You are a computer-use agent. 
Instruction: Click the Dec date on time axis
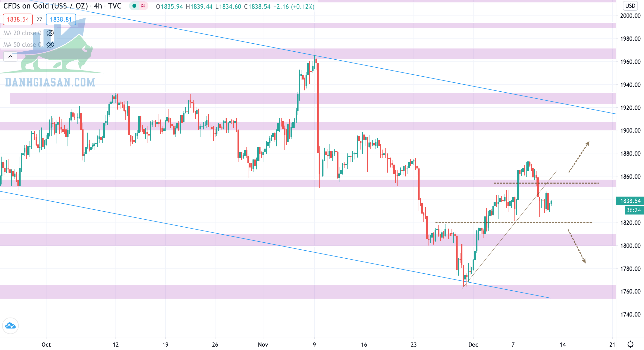(473, 344)
